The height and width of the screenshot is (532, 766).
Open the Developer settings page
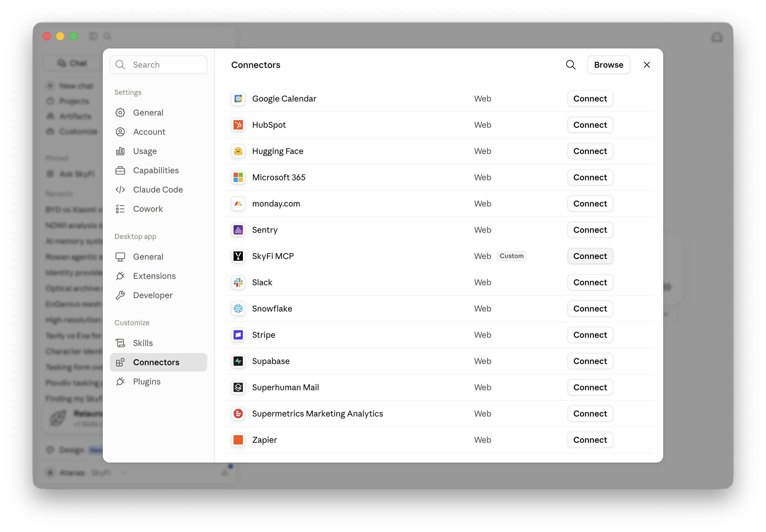(159, 295)
